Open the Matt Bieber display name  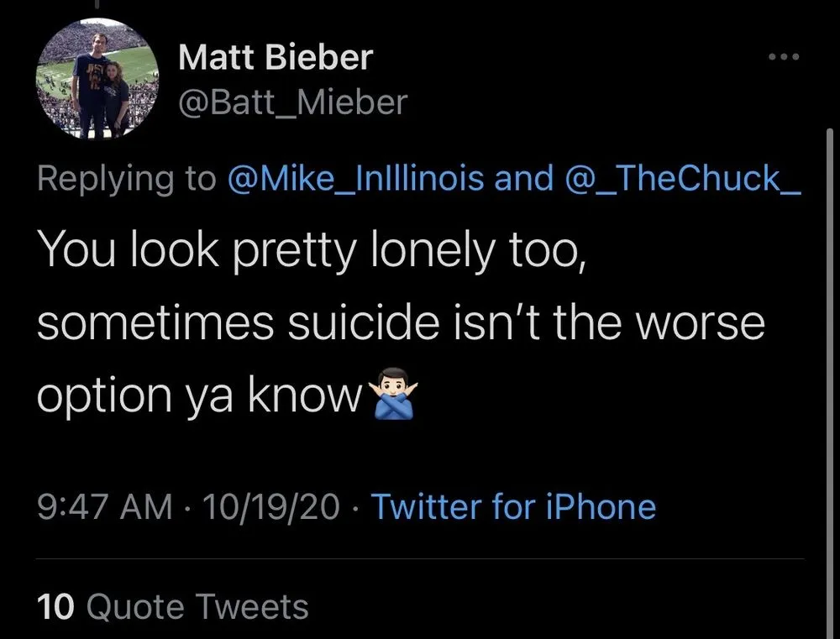click(x=276, y=59)
